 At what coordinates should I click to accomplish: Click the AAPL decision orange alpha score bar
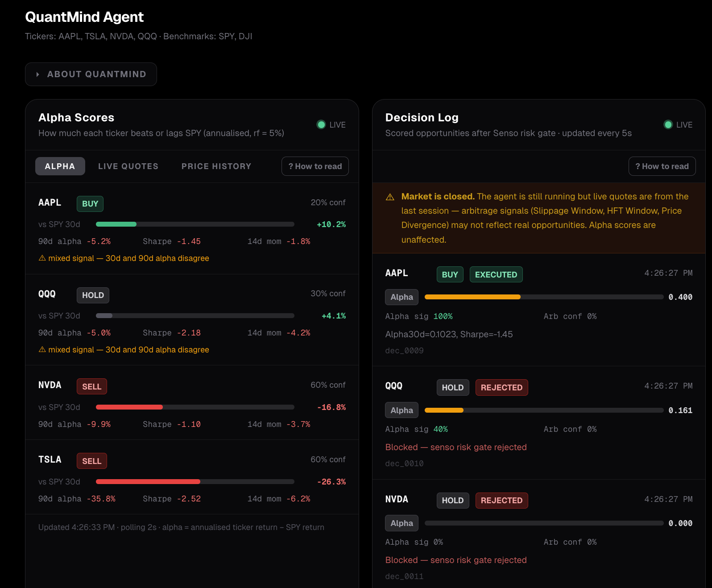point(472,297)
